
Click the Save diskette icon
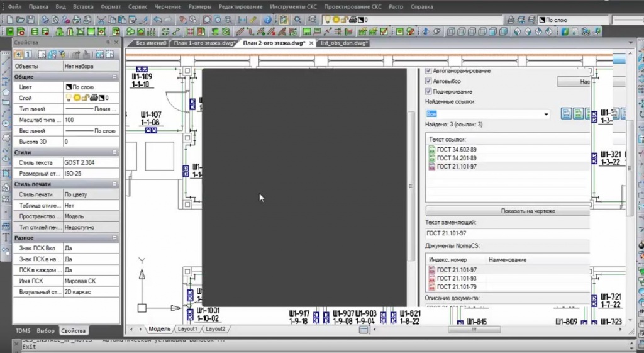[x=31, y=20]
